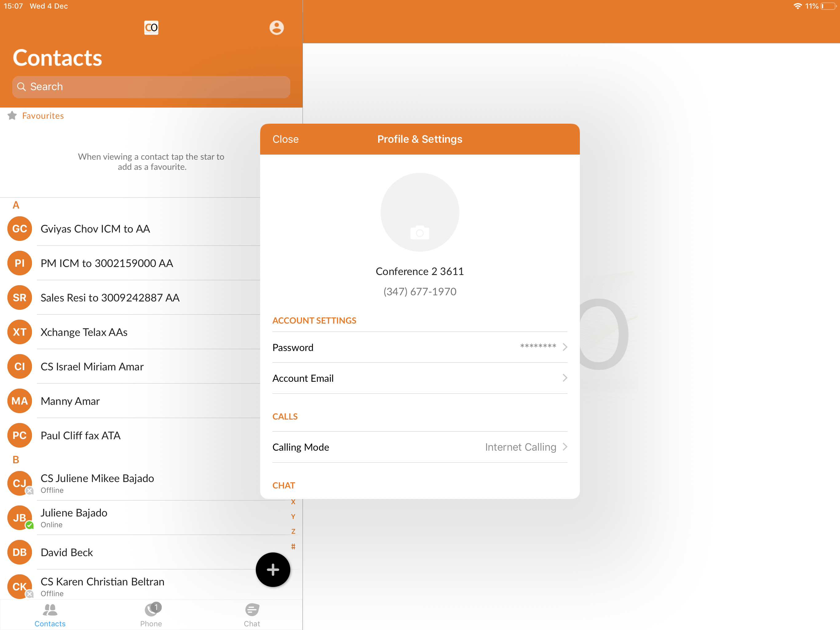This screenshot has width=840, height=630.
Task: Tap the MA avatar for Manny Amar
Action: click(20, 401)
